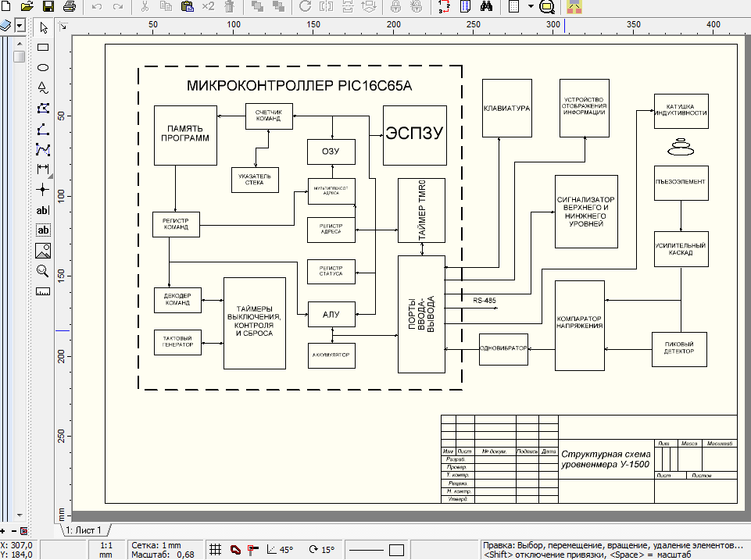The height and width of the screenshot is (560, 751).
Task: Select the Image insert tool
Action: tap(43, 251)
